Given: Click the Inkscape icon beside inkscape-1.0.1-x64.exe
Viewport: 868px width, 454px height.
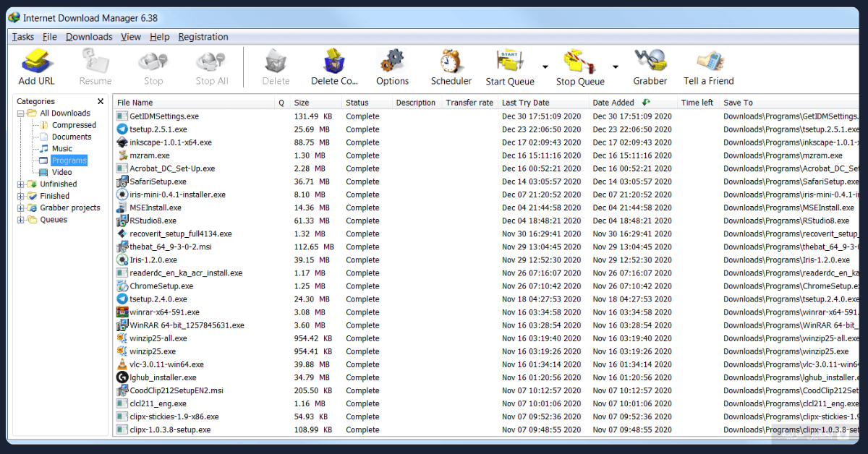Looking at the screenshot, I should (x=122, y=142).
